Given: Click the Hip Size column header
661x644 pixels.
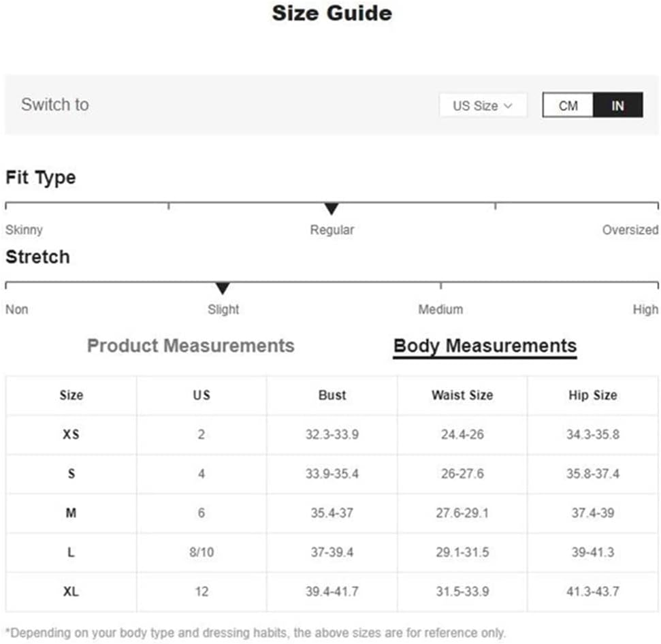Looking at the screenshot, I should click(x=593, y=396).
